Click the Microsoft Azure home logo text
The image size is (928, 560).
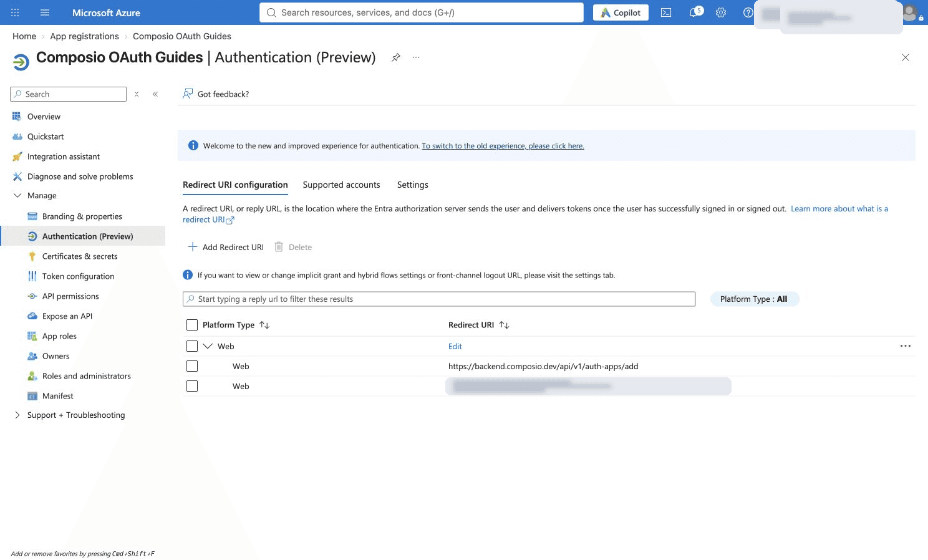pyautogui.click(x=106, y=12)
